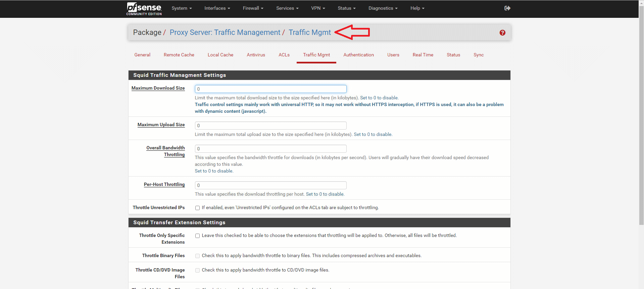The image size is (644, 289).
Task: Click the Maximum Download Size label
Action: (158, 88)
